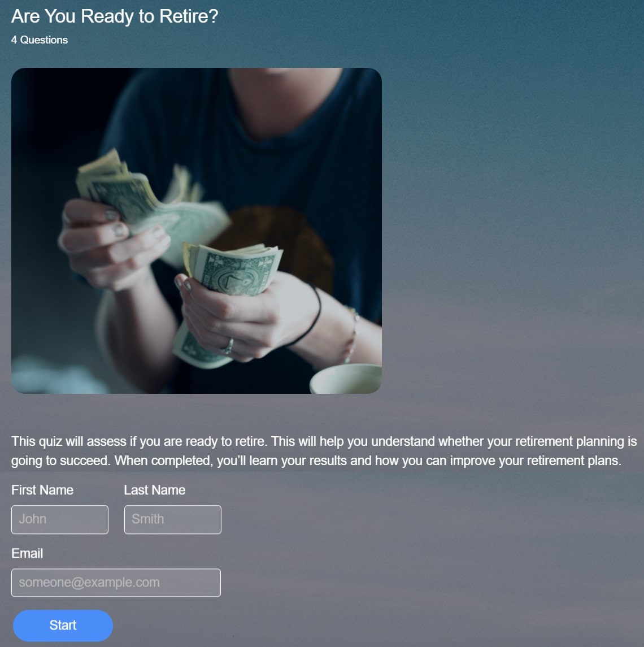The height and width of the screenshot is (647, 644).
Task: Click the Start button
Action: [63, 625]
